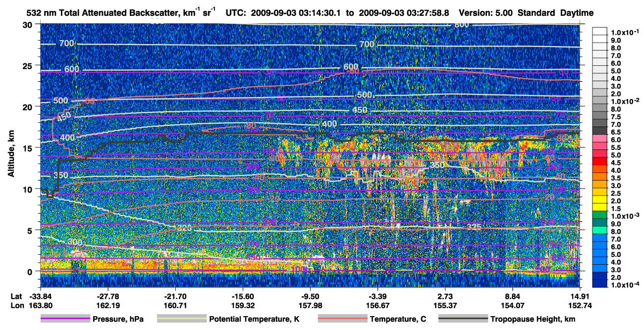
Task: Click the longitude value '163.80'
Action: [41, 305]
